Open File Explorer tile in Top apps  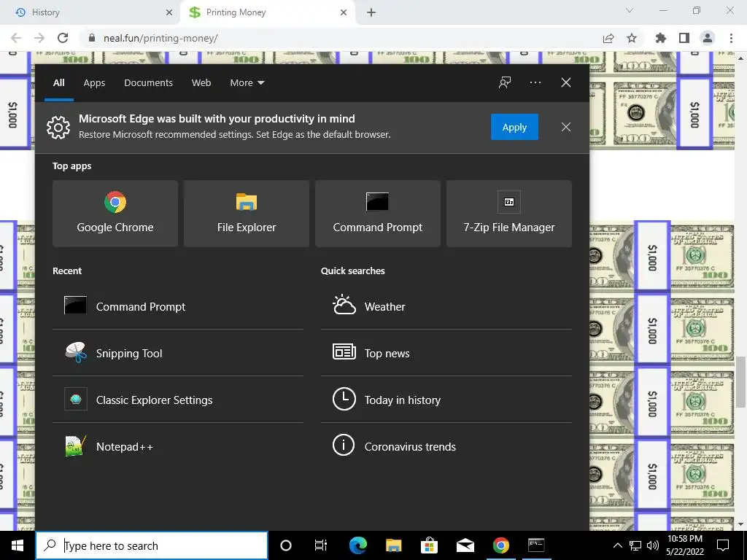tap(247, 214)
